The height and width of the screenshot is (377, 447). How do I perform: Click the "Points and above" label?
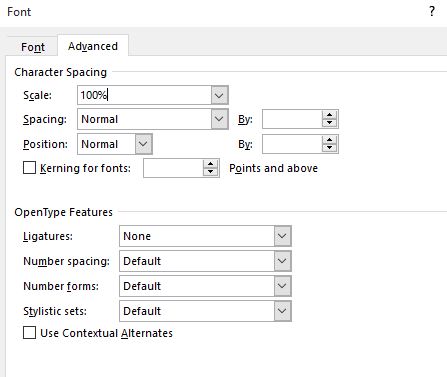pos(274,168)
